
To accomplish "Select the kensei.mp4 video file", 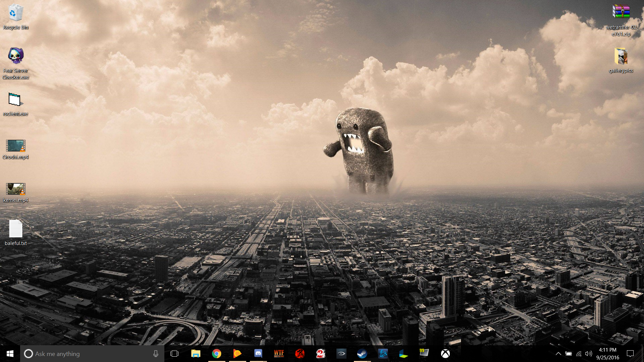I will coord(15,193).
